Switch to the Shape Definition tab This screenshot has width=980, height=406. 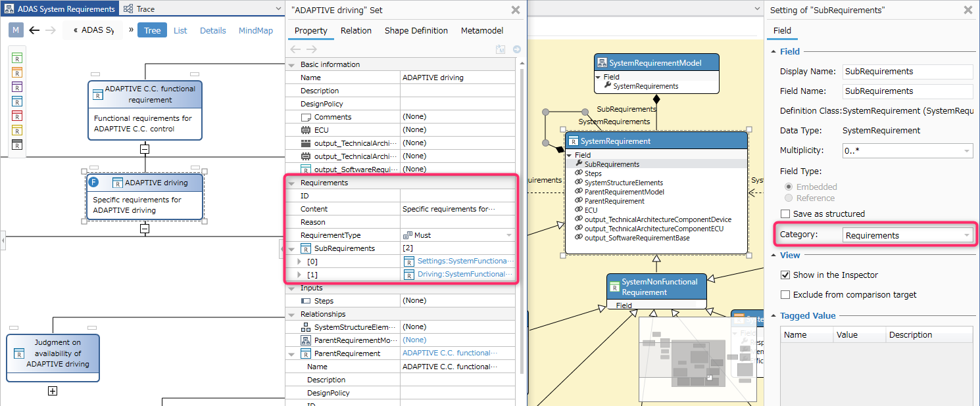(x=416, y=30)
